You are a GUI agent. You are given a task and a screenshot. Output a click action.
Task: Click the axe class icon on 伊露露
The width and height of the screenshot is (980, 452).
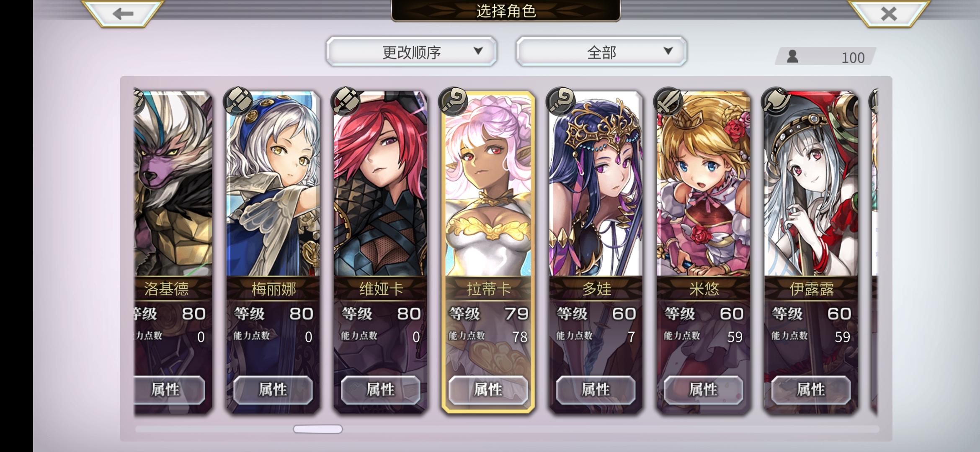click(x=776, y=102)
